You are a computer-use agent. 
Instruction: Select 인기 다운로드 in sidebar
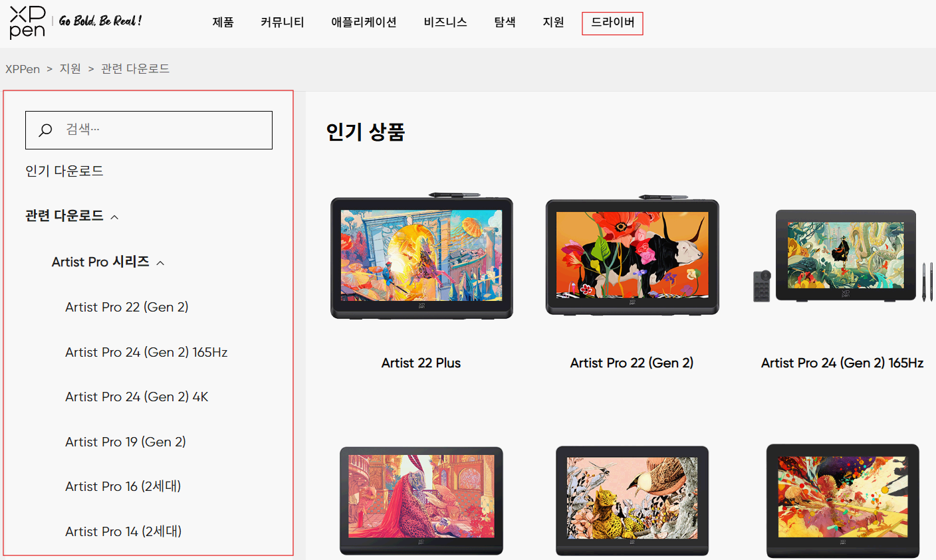tap(64, 171)
